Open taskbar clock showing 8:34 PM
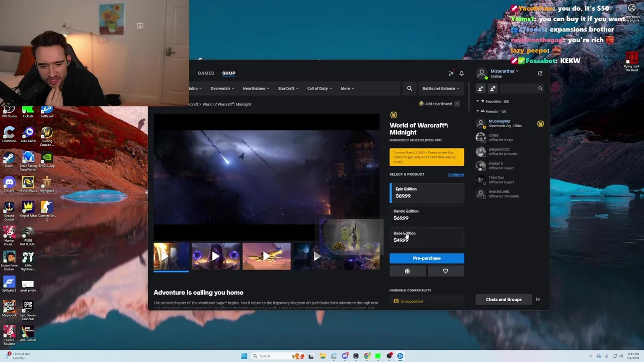The width and height of the screenshot is (644, 362). click(x=633, y=356)
